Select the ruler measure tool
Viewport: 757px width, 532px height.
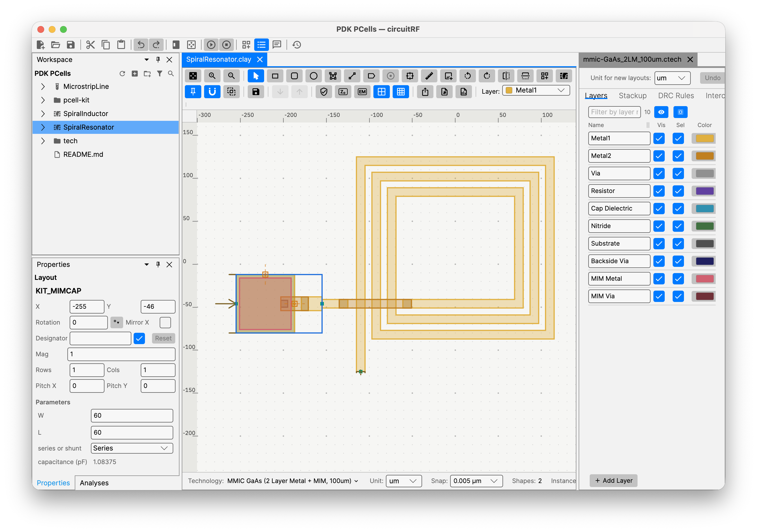click(429, 76)
